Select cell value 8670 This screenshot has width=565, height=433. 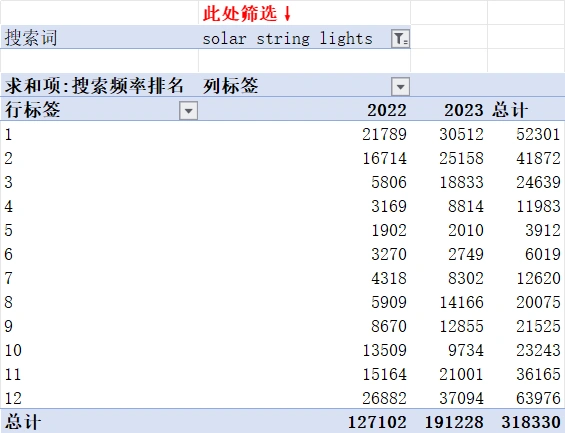point(389,326)
